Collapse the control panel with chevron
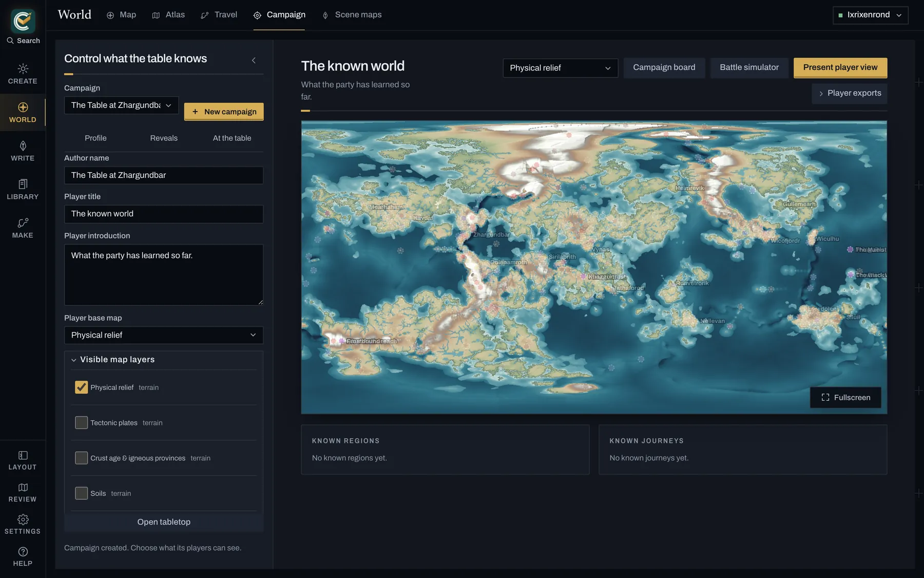This screenshot has height=578, width=924. pos(254,60)
